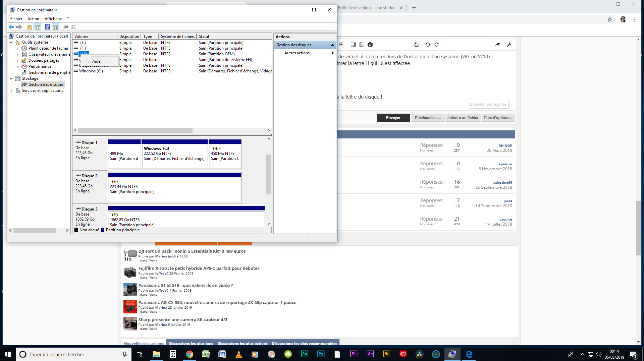The height and width of the screenshot is (361, 644).
Task: Open the Action menu
Action: pyautogui.click(x=33, y=19)
